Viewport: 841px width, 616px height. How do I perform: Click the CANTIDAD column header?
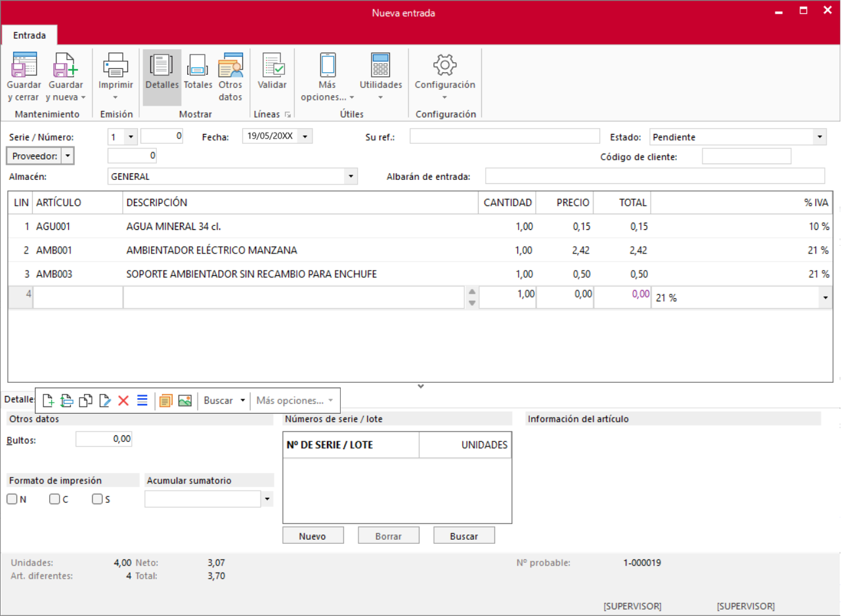coord(507,203)
